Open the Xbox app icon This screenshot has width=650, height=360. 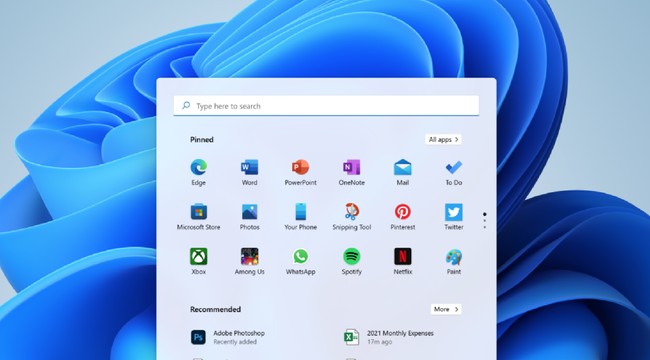pos(199,256)
